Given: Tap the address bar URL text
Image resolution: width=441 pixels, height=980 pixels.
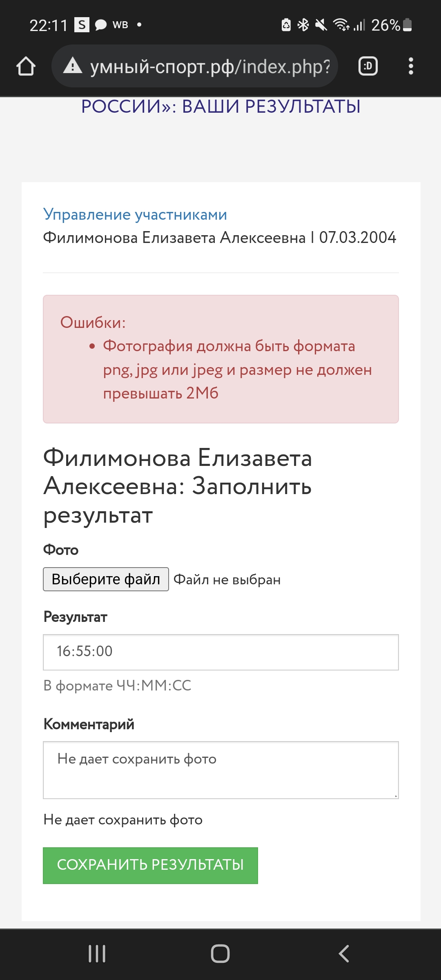Looking at the screenshot, I should pyautogui.click(x=210, y=66).
